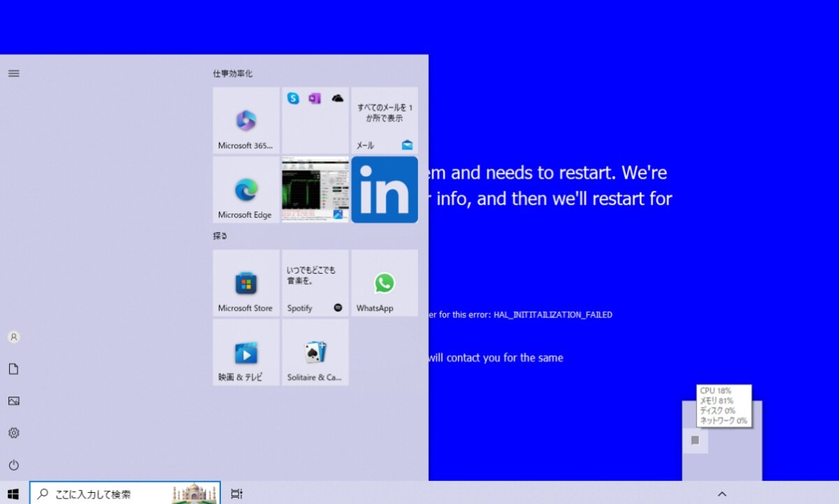Image resolution: width=839 pixels, height=504 pixels.
Task: Open the photo live tile with the screenshot
Action: [x=315, y=189]
